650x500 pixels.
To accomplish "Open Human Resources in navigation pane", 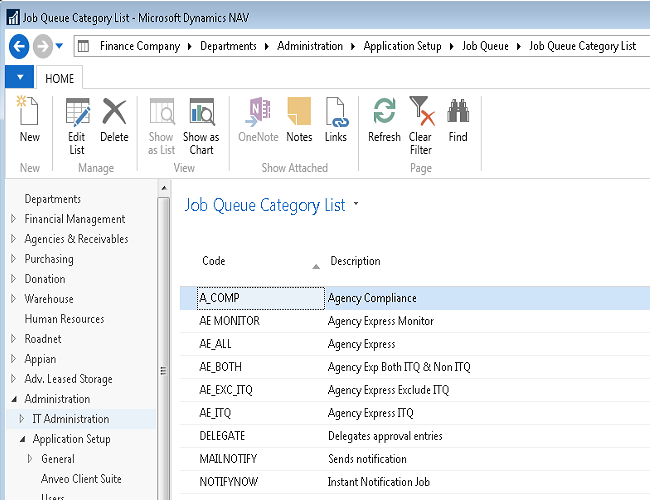I will click(x=64, y=319).
